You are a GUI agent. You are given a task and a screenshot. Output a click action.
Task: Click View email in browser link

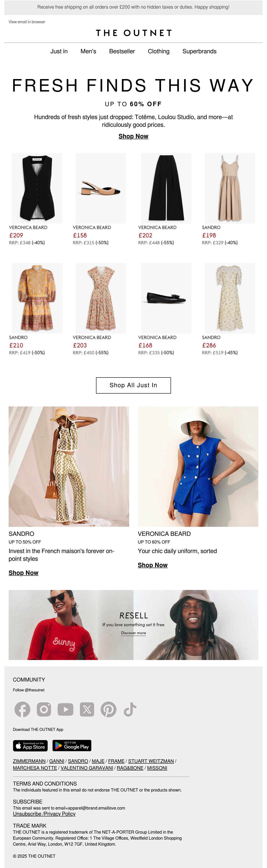pyautogui.click(x=27, y=22)
